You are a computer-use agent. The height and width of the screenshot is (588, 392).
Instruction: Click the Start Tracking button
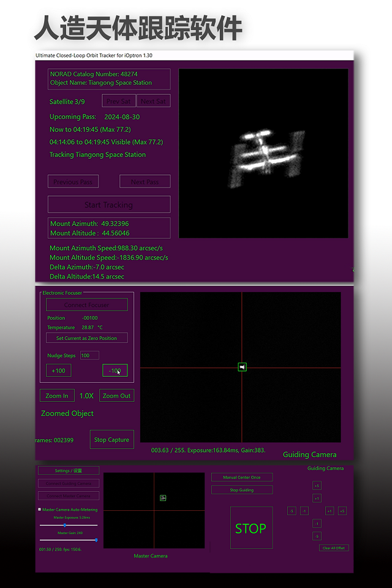[109, 205]
